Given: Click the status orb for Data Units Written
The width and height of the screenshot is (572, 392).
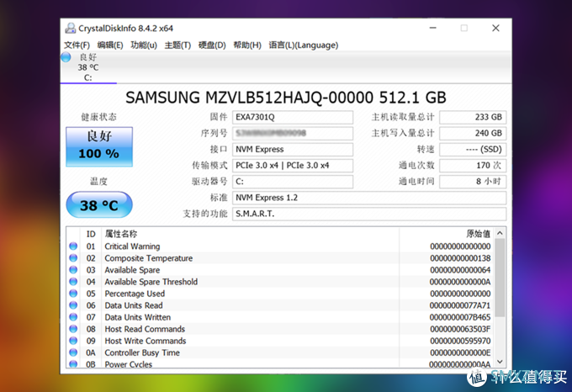Looking at the screenshot, I should click(x=73, y=317).
